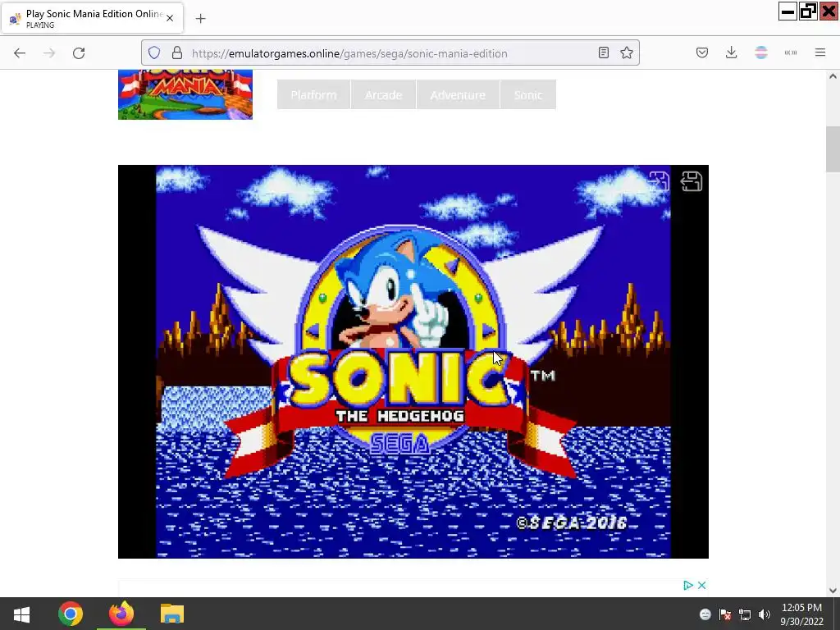Bookmark this page with the star icon
Screen dimensions: 840x630
[627, 52]
